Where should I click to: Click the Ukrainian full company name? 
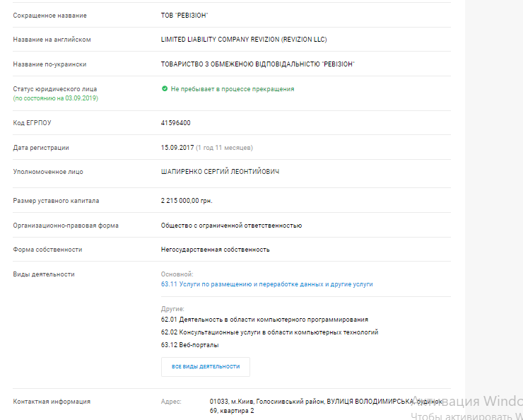click(x=257, y=64)
